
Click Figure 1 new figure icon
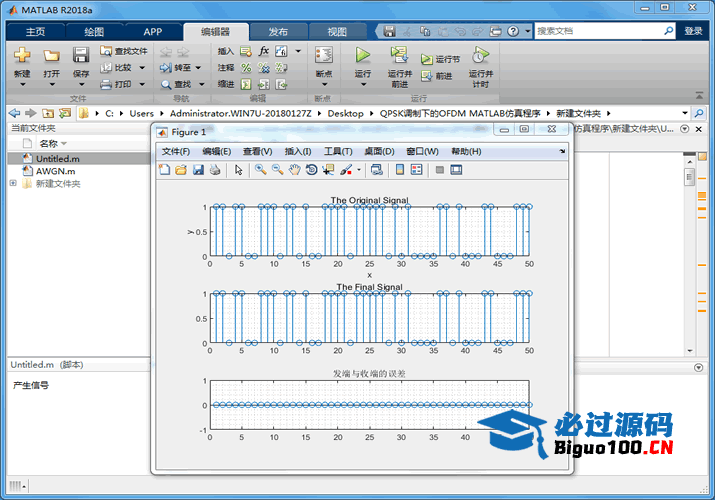pos(164,170)
